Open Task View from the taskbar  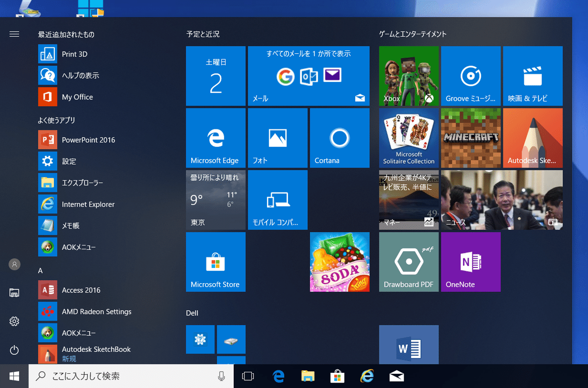[x=248, y=376]
